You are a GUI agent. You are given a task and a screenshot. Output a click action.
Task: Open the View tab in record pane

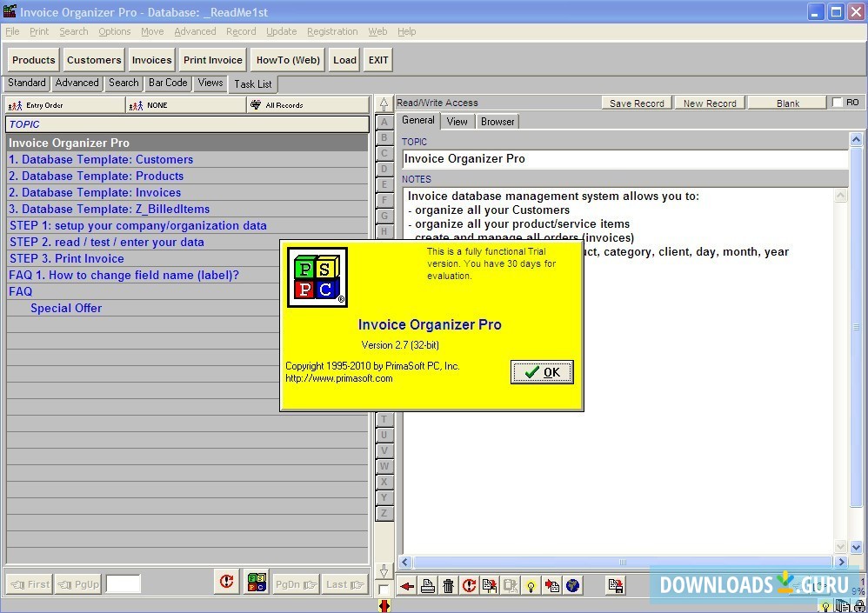pyautogui.click(x=457, y=122)
